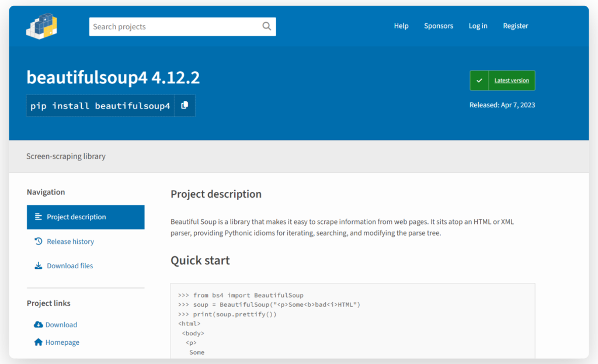Screen dimensions: 598x364
Task: Click the Latest version link
Action: pos(512,80)
